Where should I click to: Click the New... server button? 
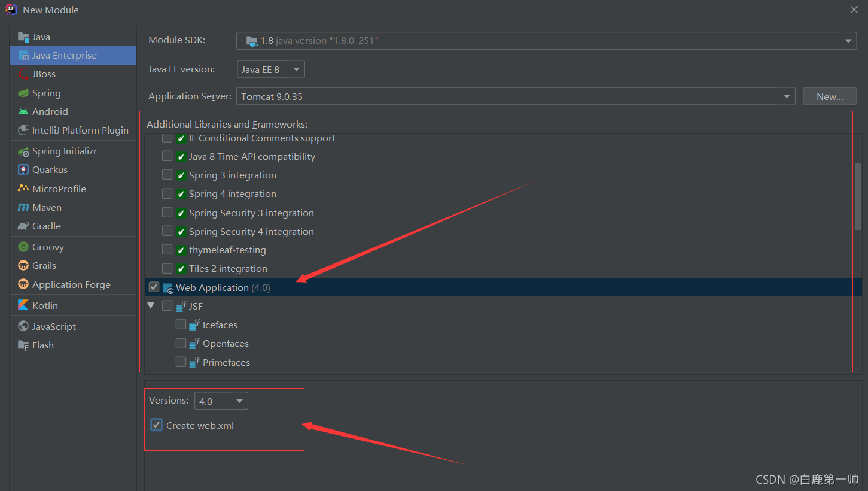(830, 96)
